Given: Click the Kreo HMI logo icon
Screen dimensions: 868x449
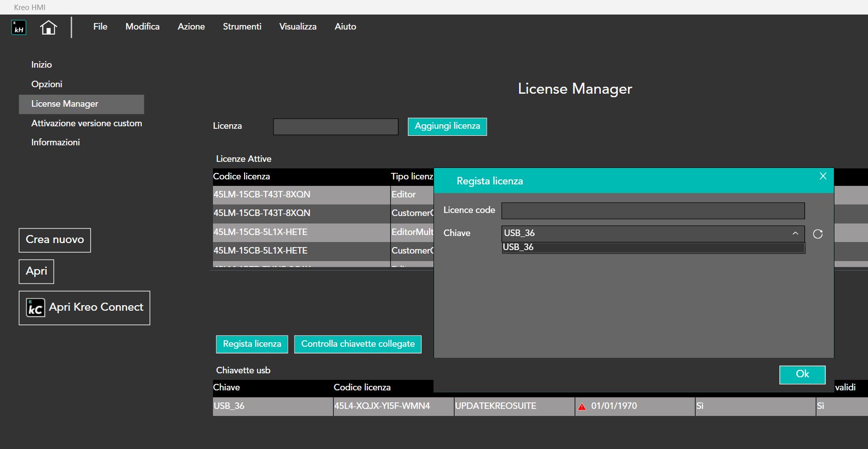Looking at the screenshot, I should (19, 27).
